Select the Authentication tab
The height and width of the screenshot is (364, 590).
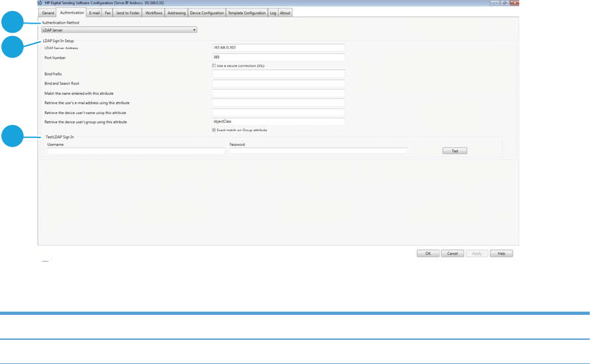[x=71, y=12]
